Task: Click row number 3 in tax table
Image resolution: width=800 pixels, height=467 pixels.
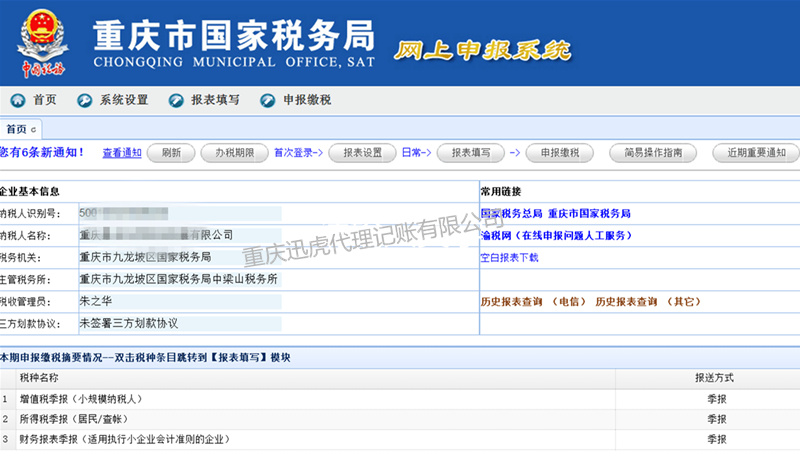Action: (5, 439)
